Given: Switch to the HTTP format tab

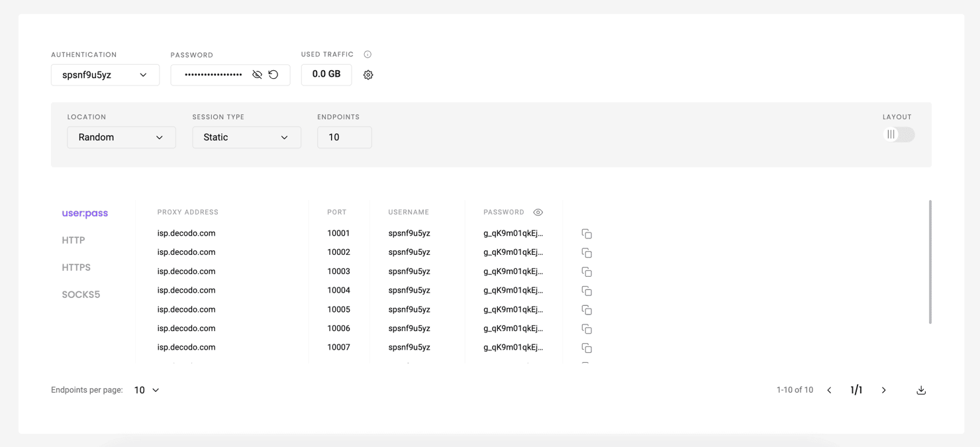Looking at the screenshot, I should [x=73, y=240].
